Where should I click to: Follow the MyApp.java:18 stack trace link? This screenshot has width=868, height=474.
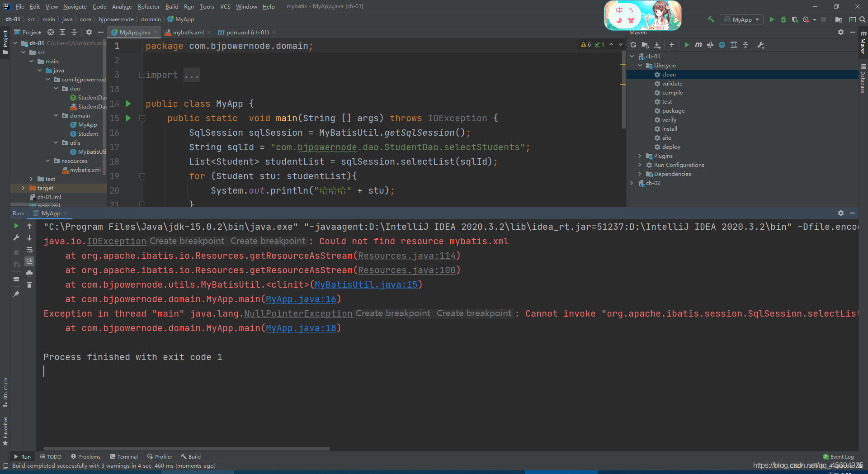click(x=301, y=328)
